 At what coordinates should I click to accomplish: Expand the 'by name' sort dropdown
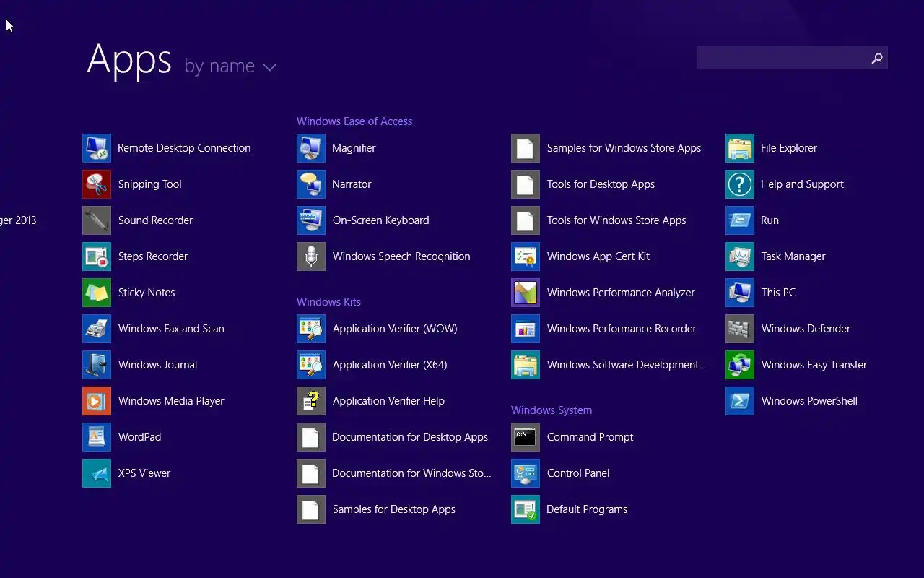click(x=230, y=66)
